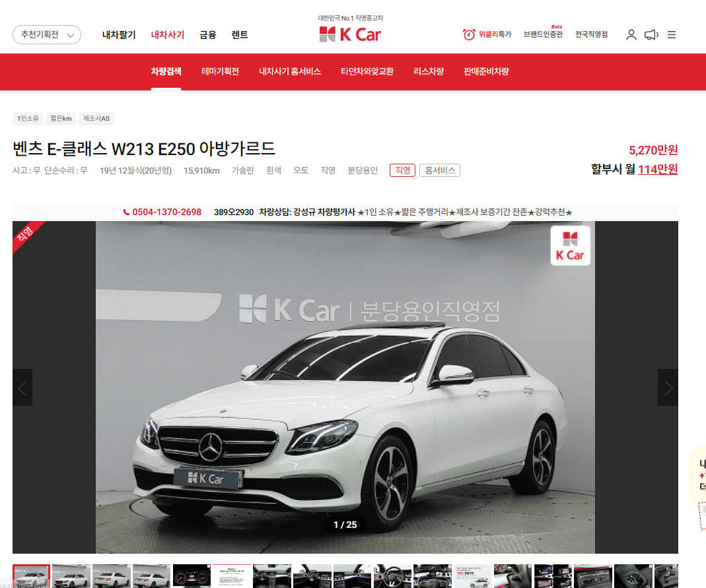Select the text document thumbnail

(232, 576)
